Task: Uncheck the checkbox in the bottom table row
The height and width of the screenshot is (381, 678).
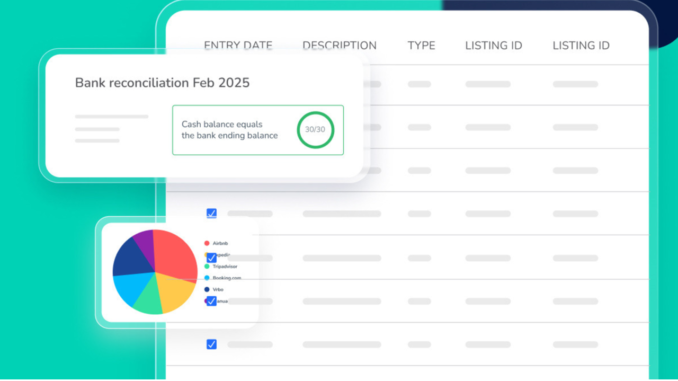Action: (x=211, y=344)
